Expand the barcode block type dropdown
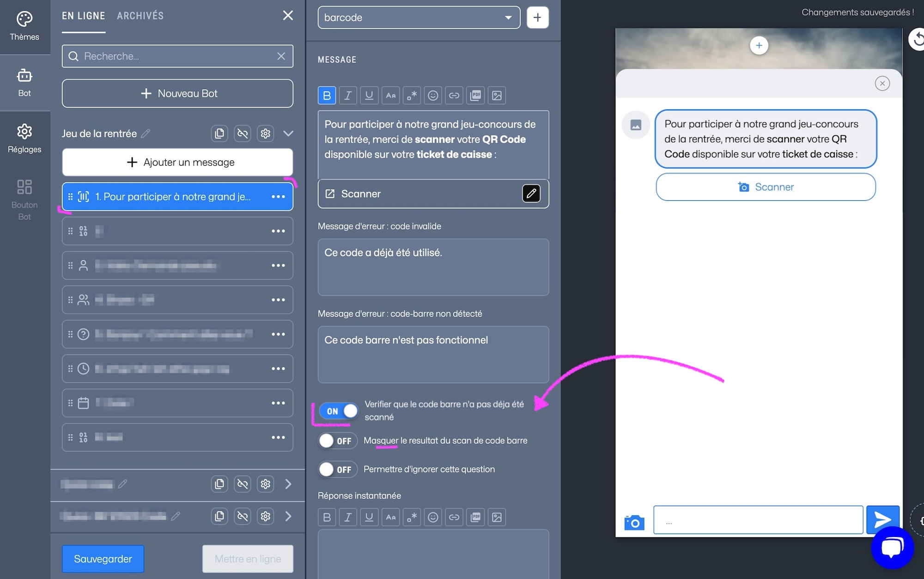 (x=508, y=17)
